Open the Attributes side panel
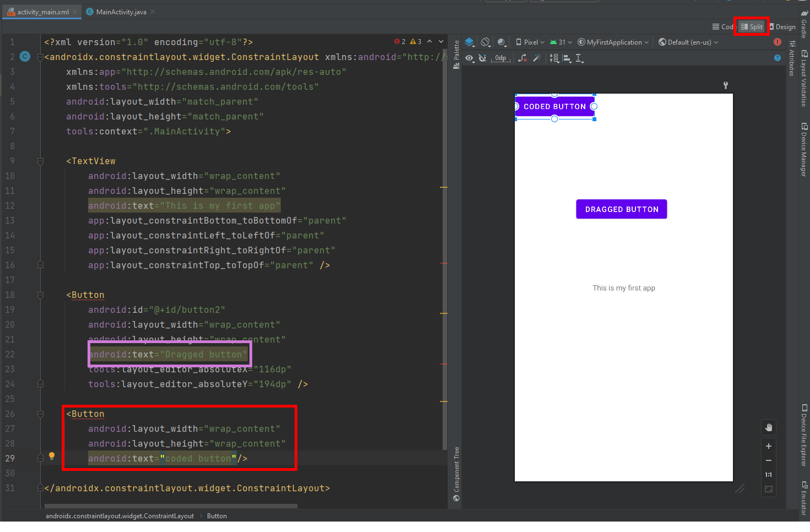810x532 pixels. [x=792, y=58]
